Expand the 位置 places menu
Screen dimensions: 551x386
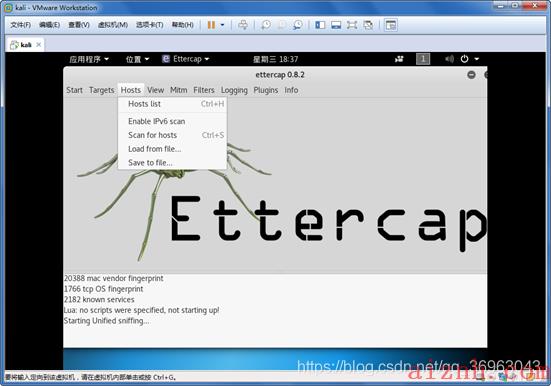click(x=137, y=59)
